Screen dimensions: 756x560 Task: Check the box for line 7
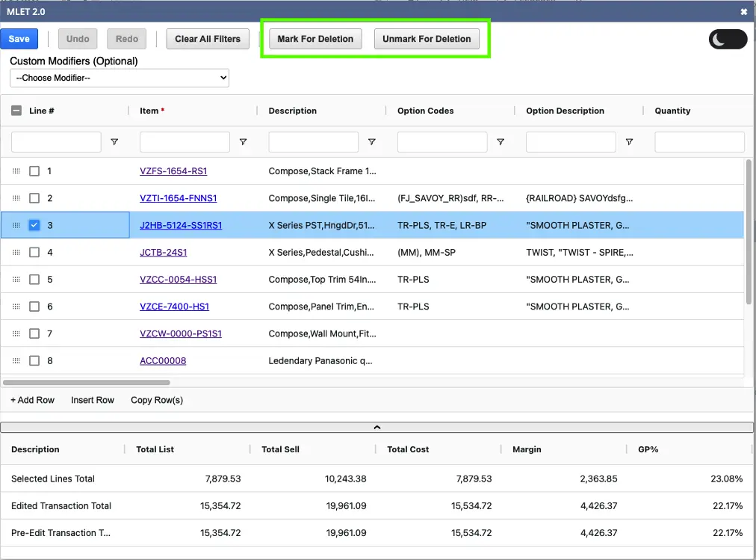(34, 333)
